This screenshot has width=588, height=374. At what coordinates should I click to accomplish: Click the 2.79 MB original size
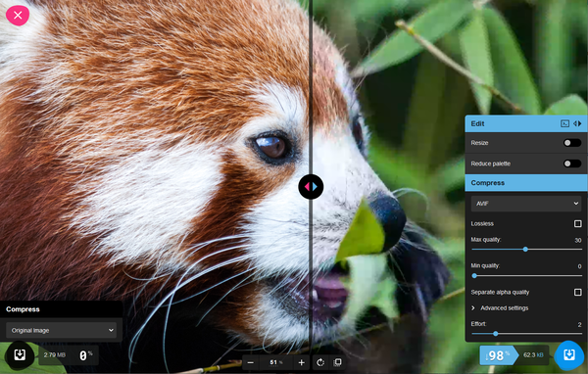(55, 354)
